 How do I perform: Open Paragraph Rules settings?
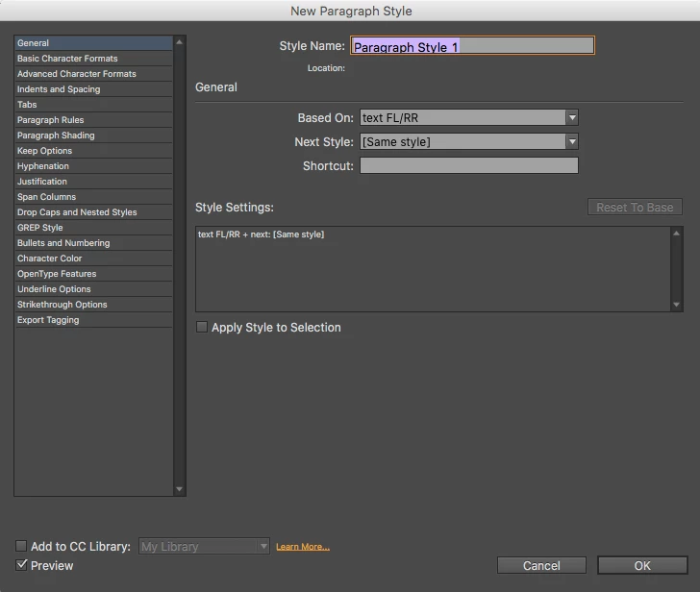[94, 120]
